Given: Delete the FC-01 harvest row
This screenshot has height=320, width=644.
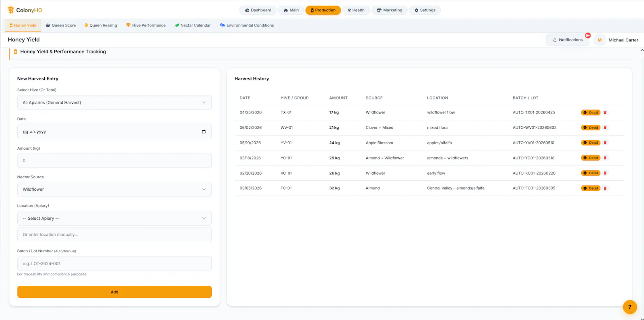Looking at the screenshot, I should [x=605, y=188].
